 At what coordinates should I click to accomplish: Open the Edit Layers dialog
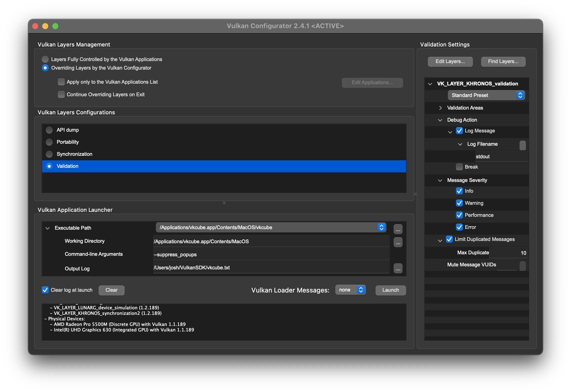point(450,62)
